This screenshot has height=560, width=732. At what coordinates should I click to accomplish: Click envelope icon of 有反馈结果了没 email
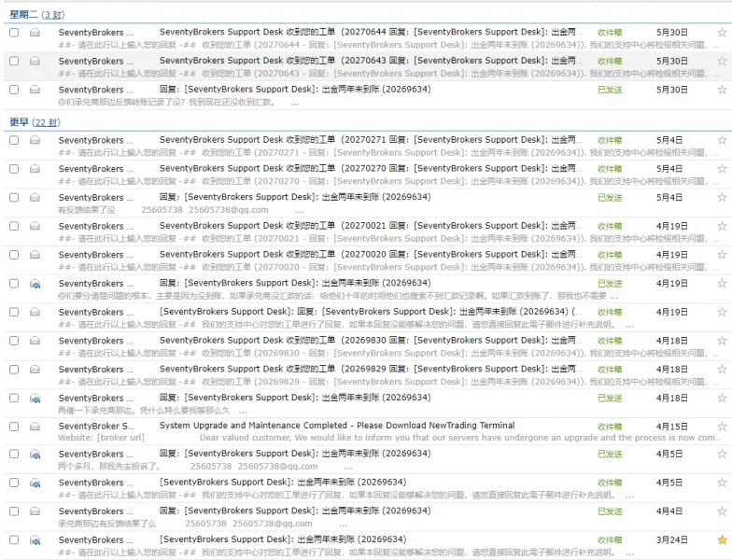point(35,198)
